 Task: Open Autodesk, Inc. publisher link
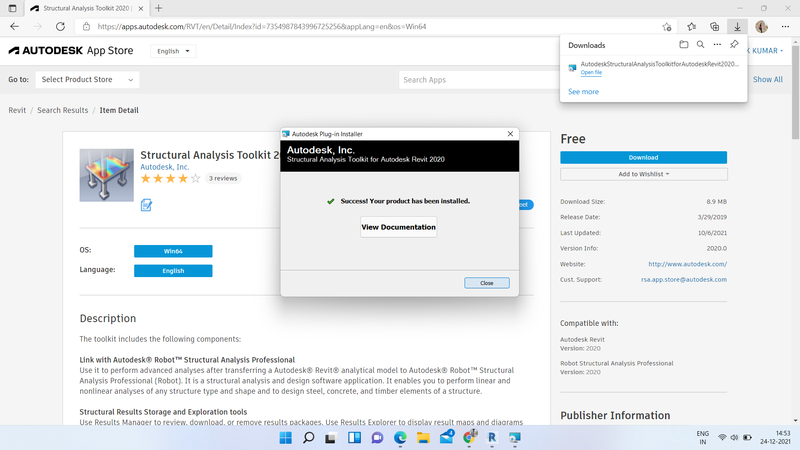coord(164,167)
